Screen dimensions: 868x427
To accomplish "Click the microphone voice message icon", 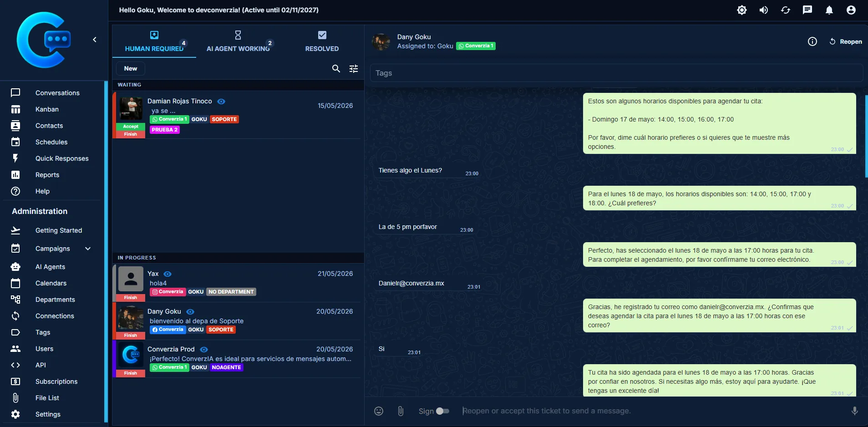I will point(855,411).
